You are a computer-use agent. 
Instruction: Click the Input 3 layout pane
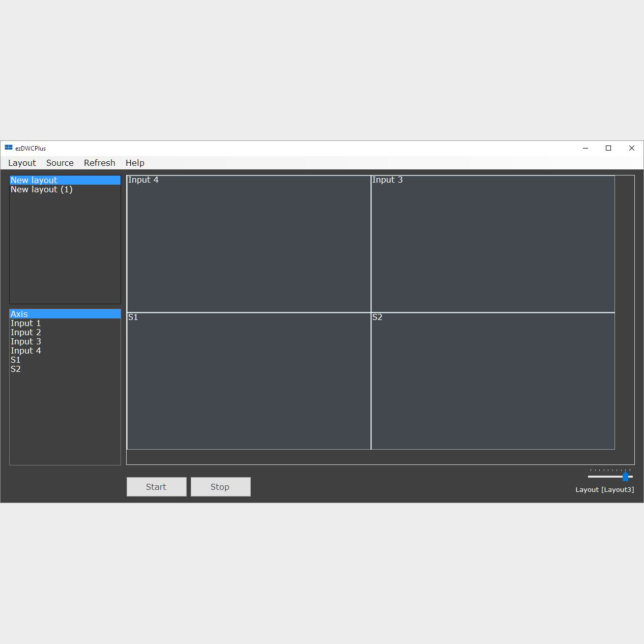click(493, 244)
